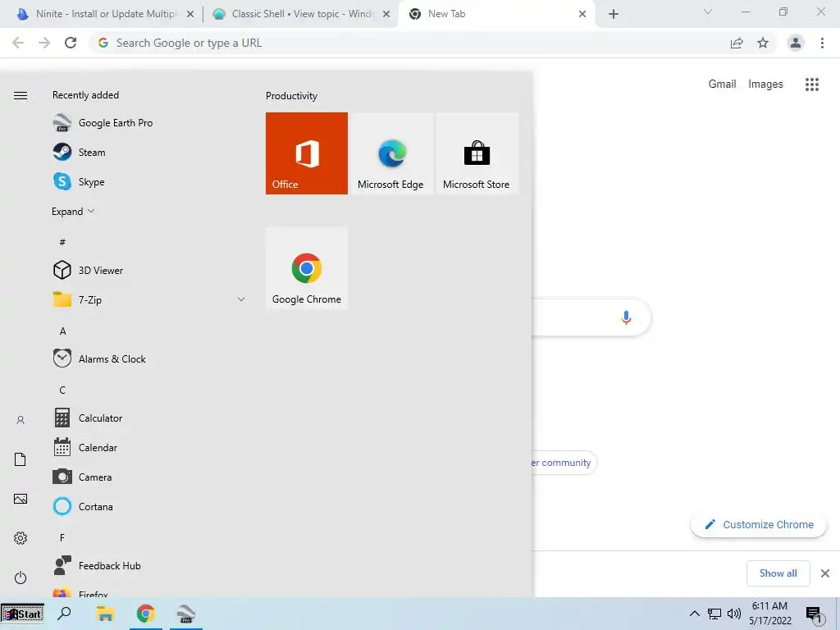Open Pictures from the Start sidebar

(21, 499)
